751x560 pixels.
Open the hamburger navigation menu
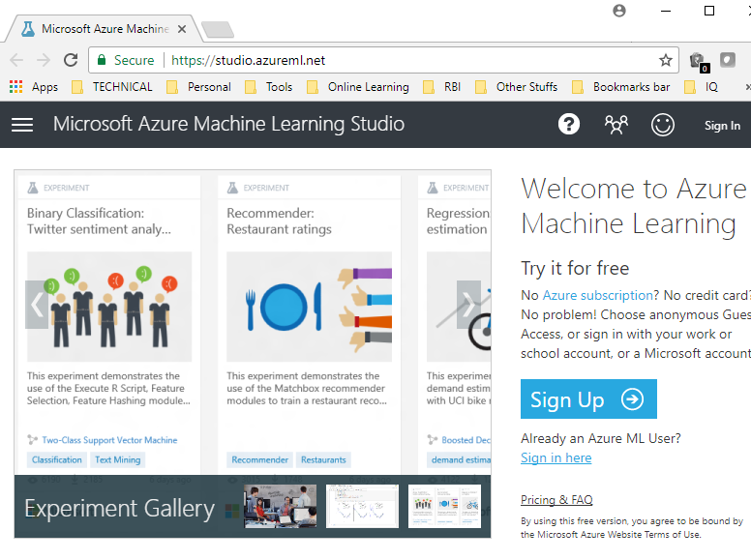pos(22,125)
